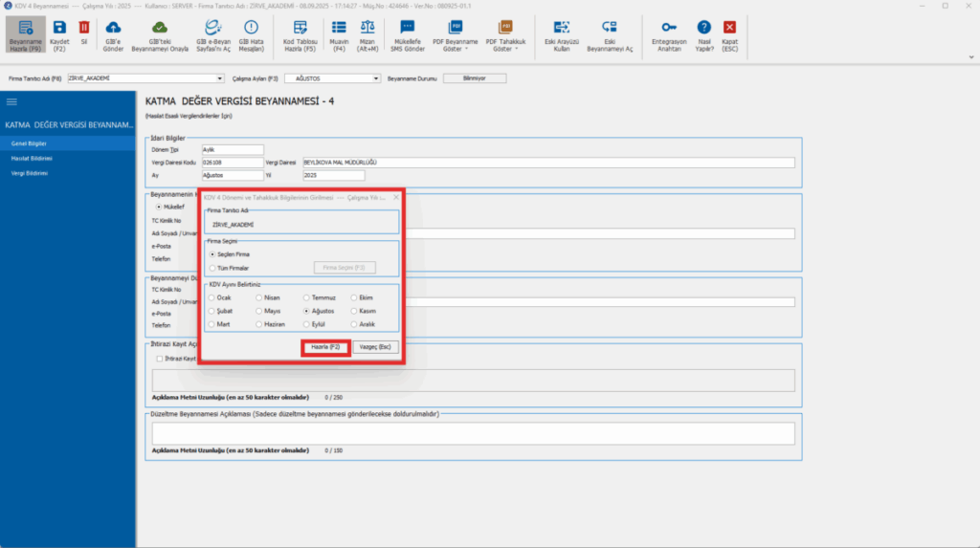Image resolution: width=980 pixels, height=548 pixels.
Task: Choose Kasım month option
Action: coord(354,311)
